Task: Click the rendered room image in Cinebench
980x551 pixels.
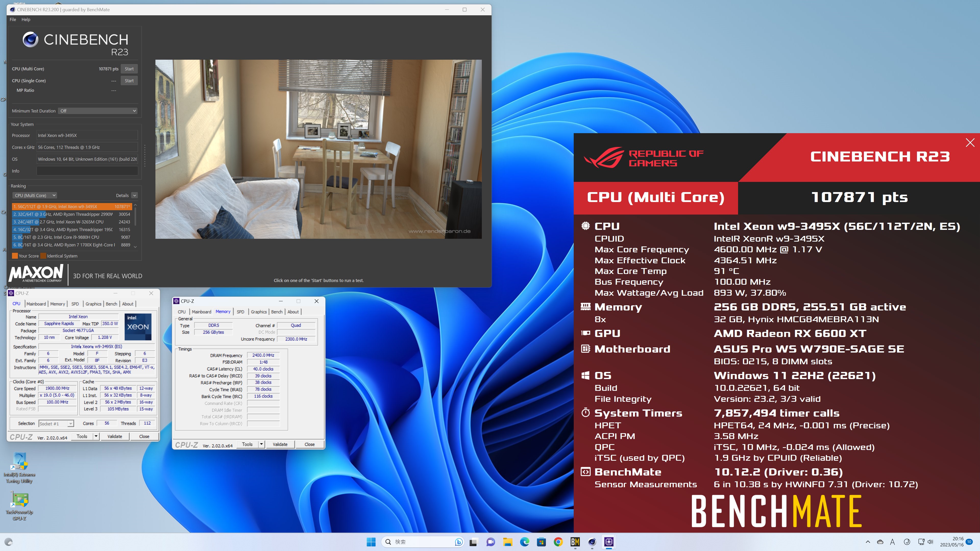Action: coord(318,149)
